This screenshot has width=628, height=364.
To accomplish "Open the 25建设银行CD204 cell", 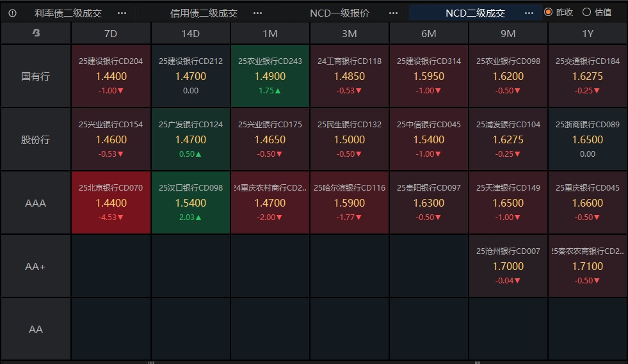I will pyautogui.click(x=111, y=76).
